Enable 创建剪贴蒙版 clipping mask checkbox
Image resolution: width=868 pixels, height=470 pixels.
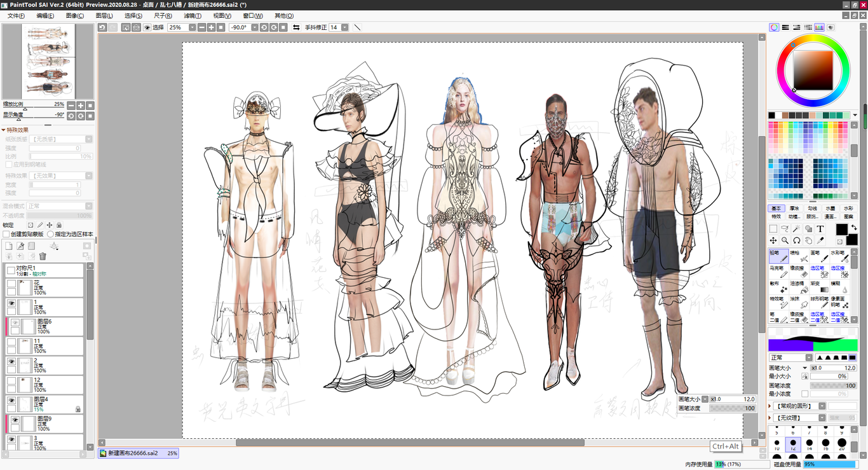(6, 234)
